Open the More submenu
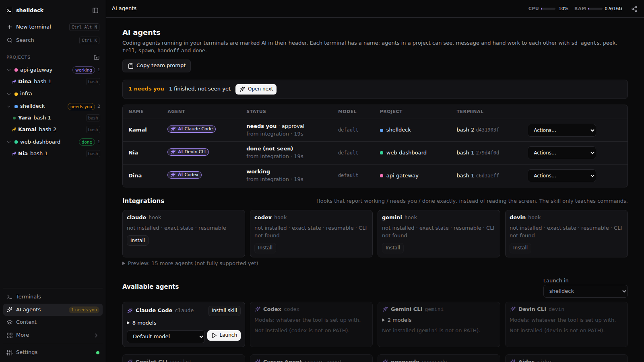Image resolution: width=644 pixels, height=362 pixels. pyautogui.click(x=53, y=335)
